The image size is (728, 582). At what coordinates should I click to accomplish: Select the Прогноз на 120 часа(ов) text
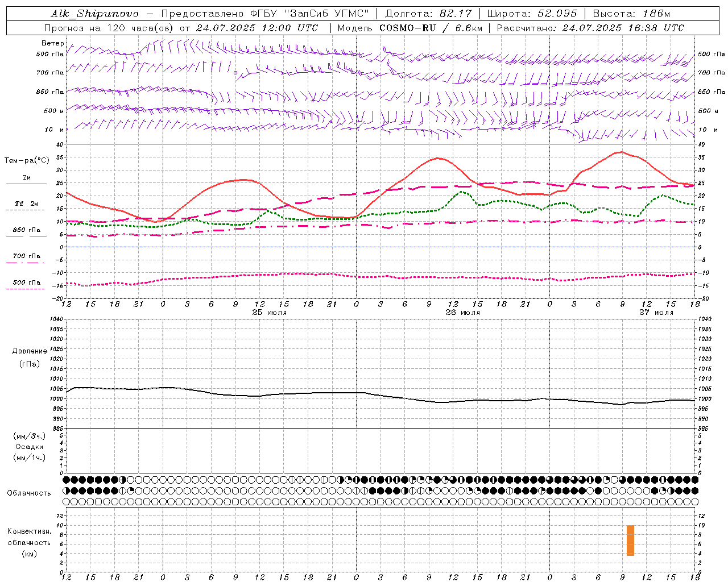coord(109,28)
